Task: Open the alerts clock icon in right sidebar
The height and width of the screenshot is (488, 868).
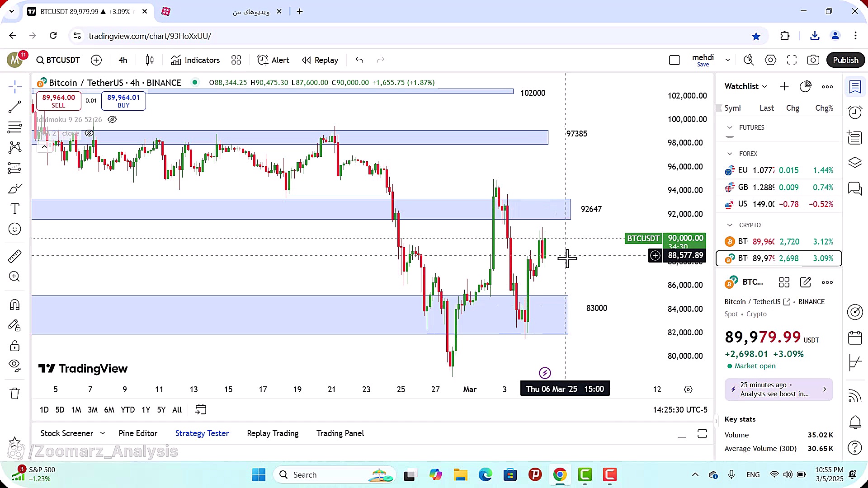Action: (x=855, y=112)
